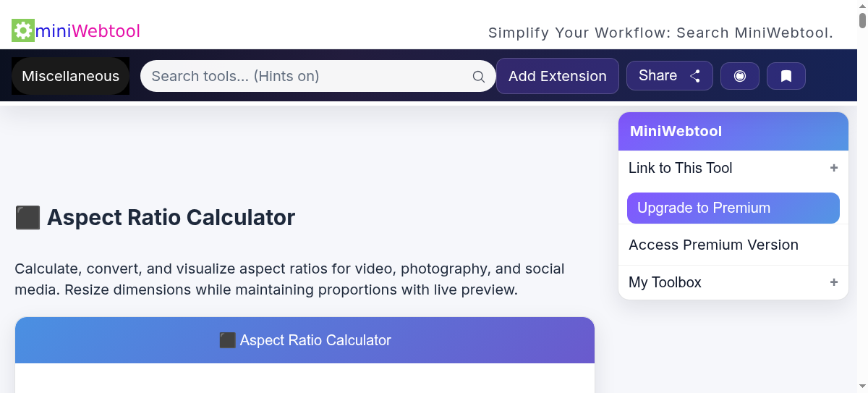
Task: Click the search magnifier icon
Action: 479,77
